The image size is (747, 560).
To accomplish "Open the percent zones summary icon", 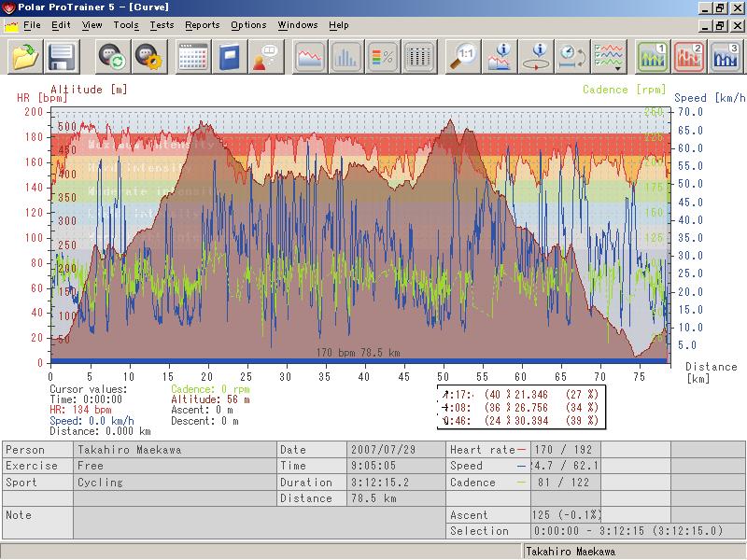I will point(383,57).
